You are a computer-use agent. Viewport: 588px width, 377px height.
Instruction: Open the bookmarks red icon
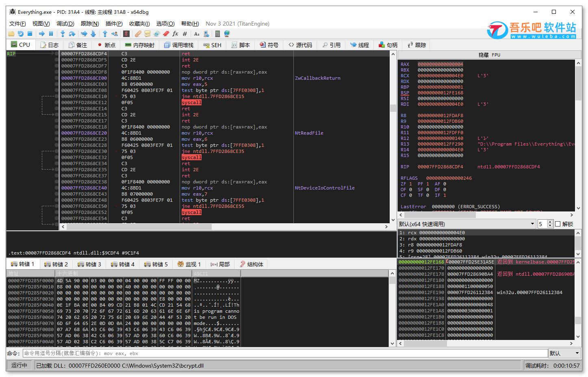pyautogui.click(x=166, y=34)
